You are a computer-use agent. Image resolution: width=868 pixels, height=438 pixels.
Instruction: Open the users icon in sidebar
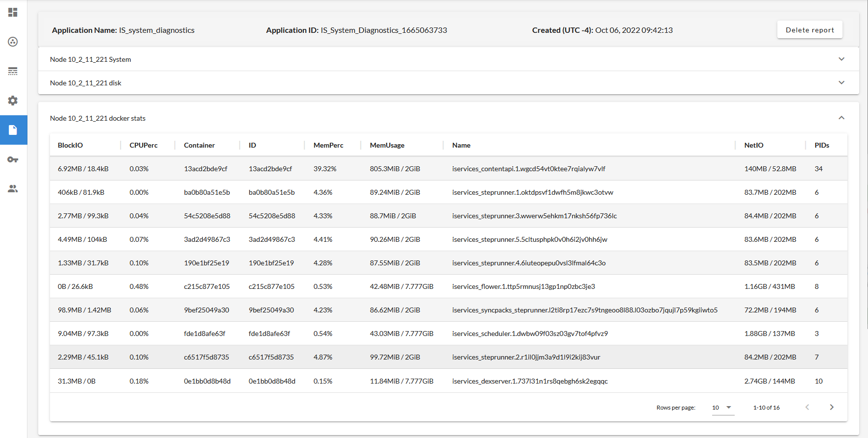pyautogui.click(x=13, y=189)
